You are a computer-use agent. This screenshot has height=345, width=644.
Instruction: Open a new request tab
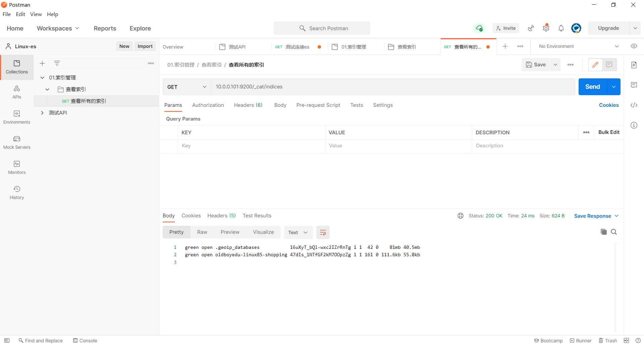point(505,46)
